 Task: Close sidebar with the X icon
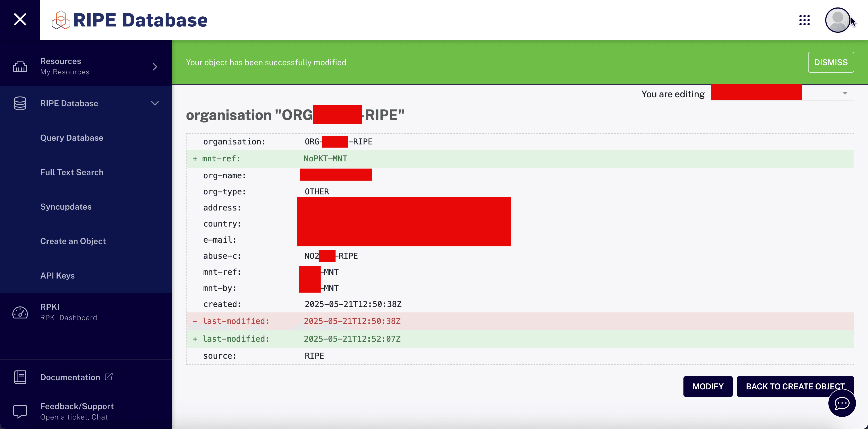coord(20,20)
